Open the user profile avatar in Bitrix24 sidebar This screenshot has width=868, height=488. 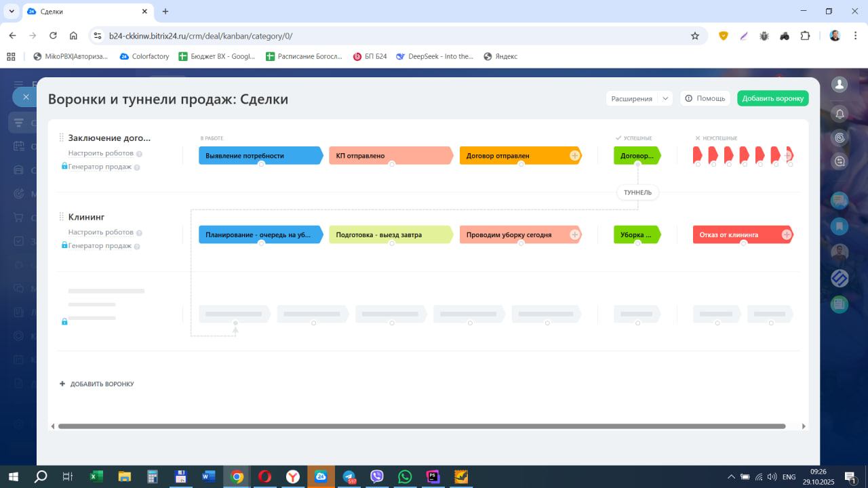pyautogui.click(x=840, y=84)
